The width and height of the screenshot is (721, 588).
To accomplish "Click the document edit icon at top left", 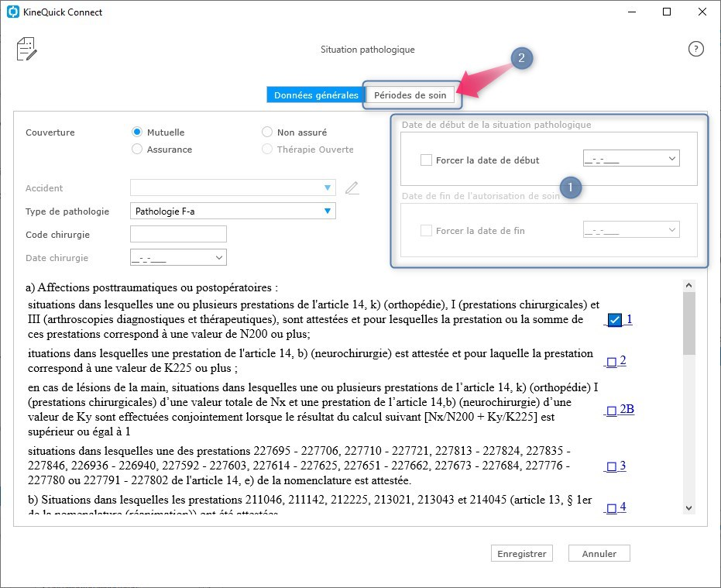I will tap(26, 49).
